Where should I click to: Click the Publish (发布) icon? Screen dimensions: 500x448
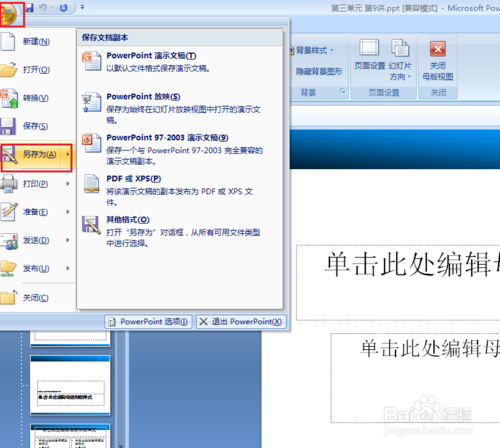coord(8,269)
